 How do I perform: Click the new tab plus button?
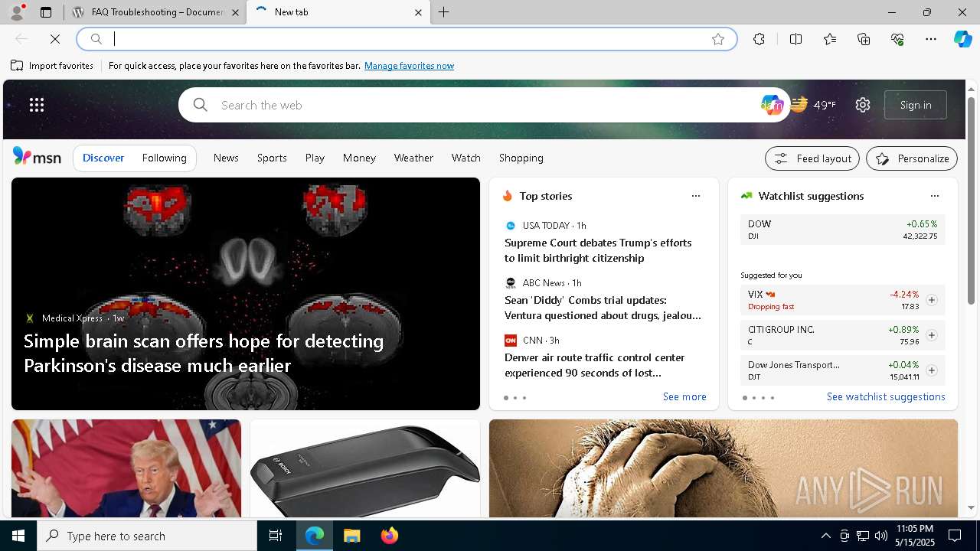(443, 12)
